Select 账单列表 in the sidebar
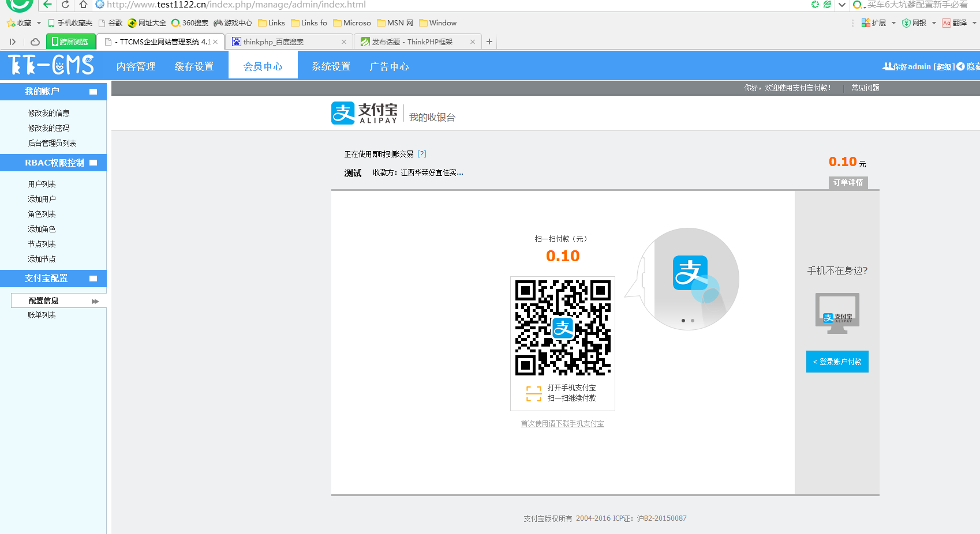This screenshot has width=980, height=534. click(x=42, y=315)
